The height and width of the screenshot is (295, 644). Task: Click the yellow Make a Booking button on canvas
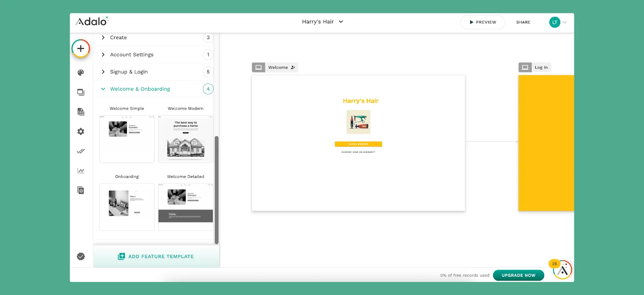coord(358,144)
